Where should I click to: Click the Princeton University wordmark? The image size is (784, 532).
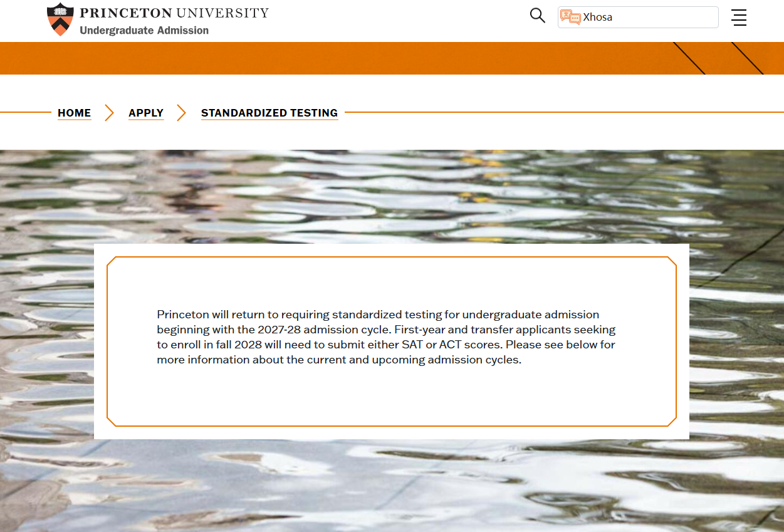[x=174, y=13]
